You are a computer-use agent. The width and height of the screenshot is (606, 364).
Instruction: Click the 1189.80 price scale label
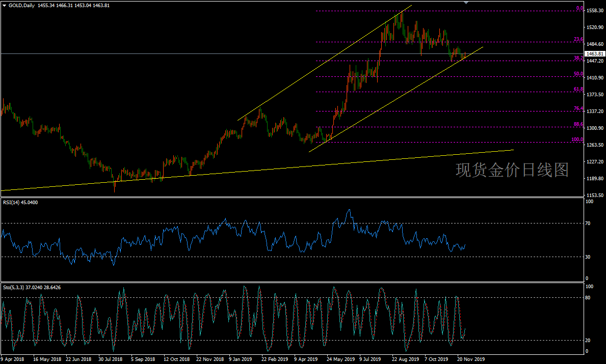[595, 179]
